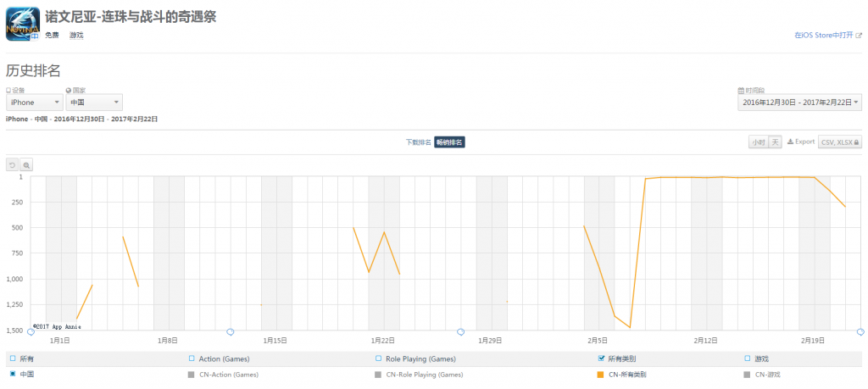The width and height of the screenshot is (868, 389).
Task: Open the iPhone device dropdown
Action: pos(34,103)
